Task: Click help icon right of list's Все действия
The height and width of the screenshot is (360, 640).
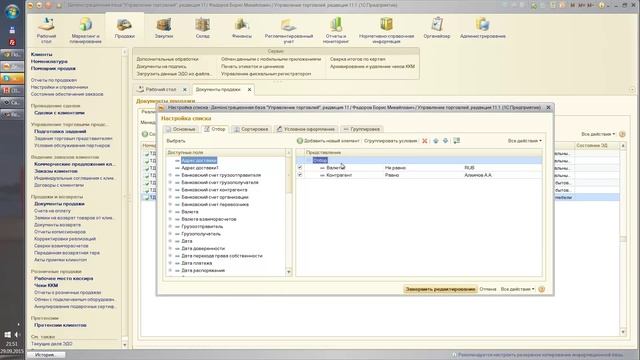Action: (x=622, y=134)
